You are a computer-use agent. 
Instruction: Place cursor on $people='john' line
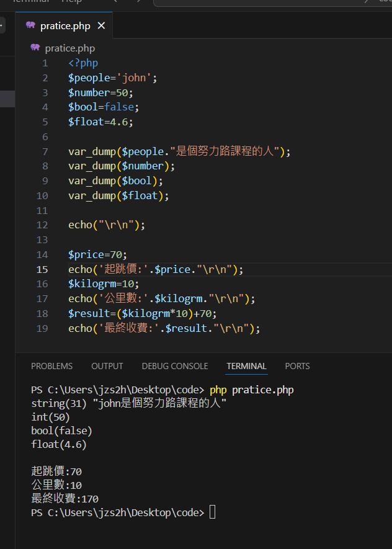[113, 78]
